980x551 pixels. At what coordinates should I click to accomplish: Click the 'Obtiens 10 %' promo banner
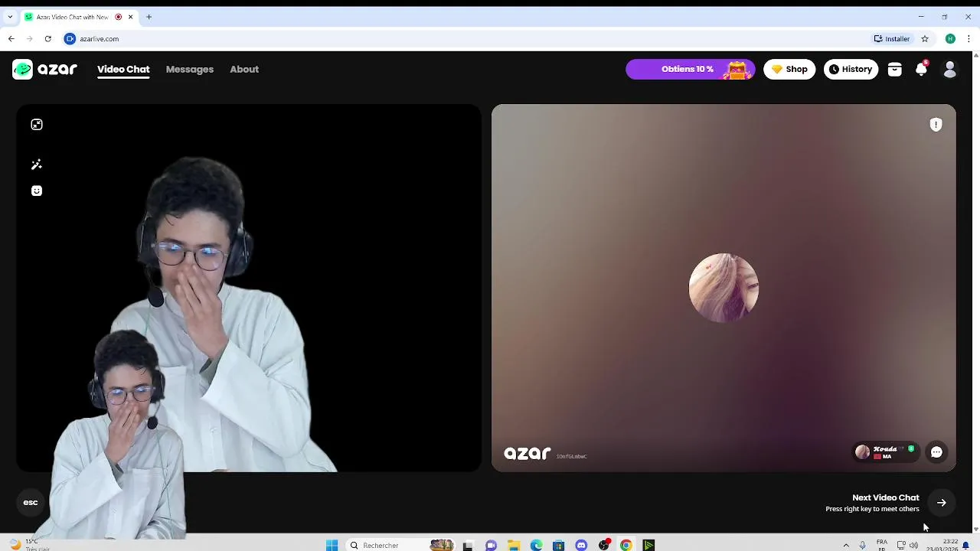pos(691,69)
